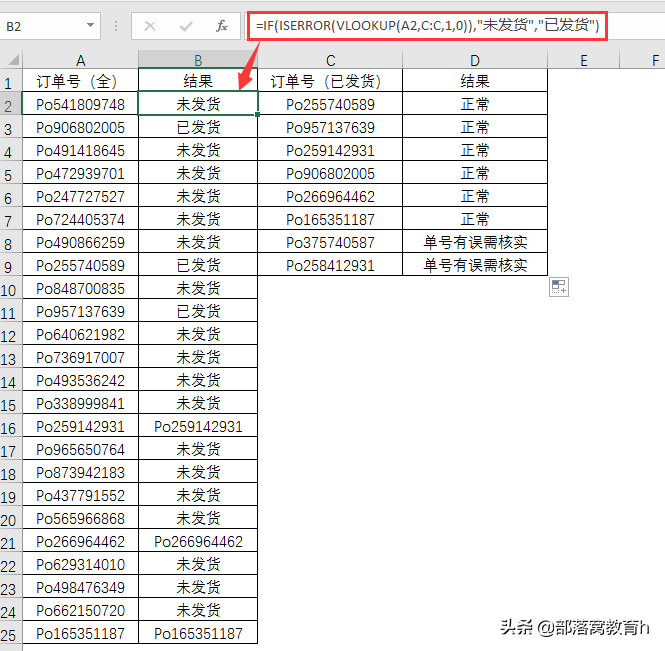Select cell Po662150720
Image resolution: width=665 pixels, height=651 pixels.
click(80, 610)
